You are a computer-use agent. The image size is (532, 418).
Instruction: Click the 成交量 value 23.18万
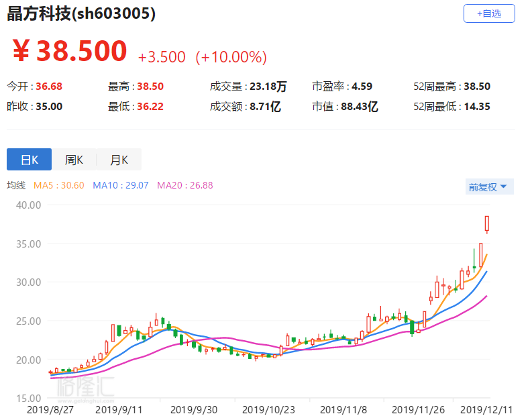[x=268, y=86]
